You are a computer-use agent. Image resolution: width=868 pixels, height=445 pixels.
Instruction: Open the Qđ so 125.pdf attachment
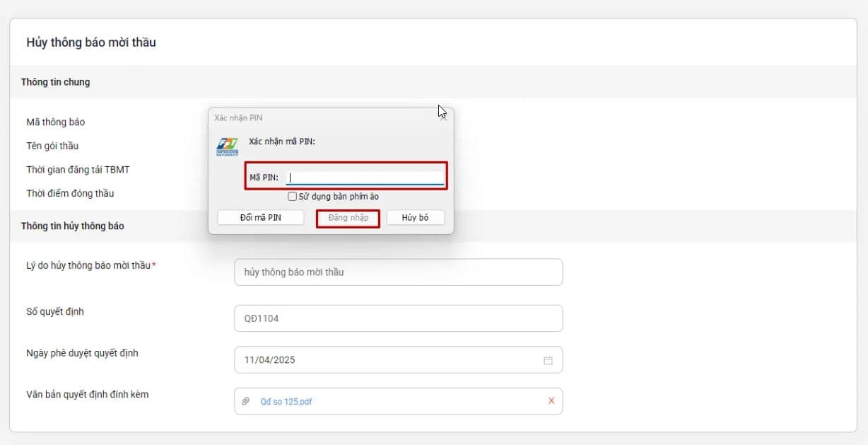click(286, 402)
